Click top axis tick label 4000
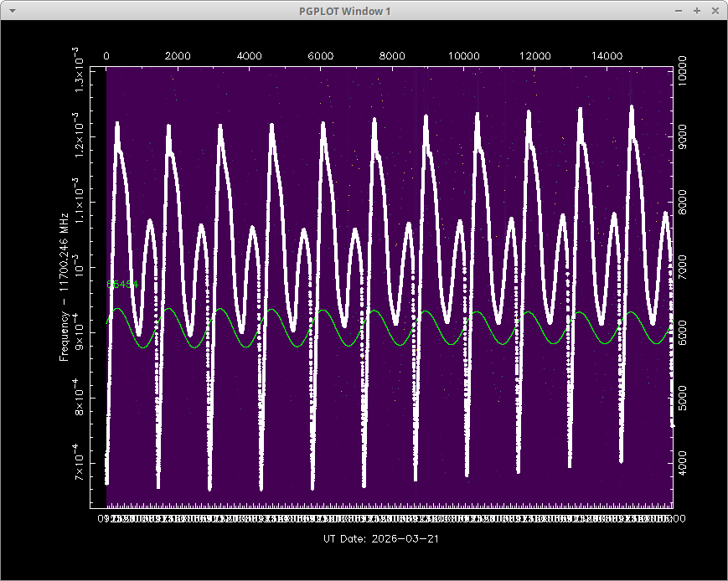This screenshot has width=728, height=581. pyautogui.click(x=250, y=56)
